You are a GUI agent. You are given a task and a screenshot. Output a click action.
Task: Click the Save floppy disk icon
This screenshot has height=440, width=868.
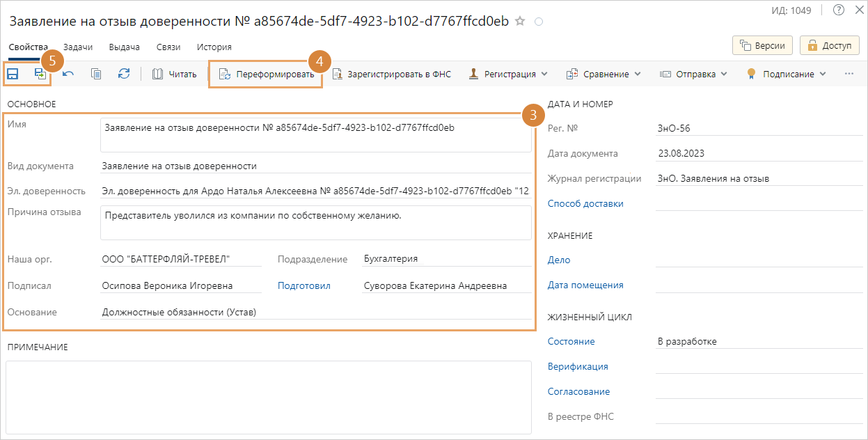[x=13, y=74]
